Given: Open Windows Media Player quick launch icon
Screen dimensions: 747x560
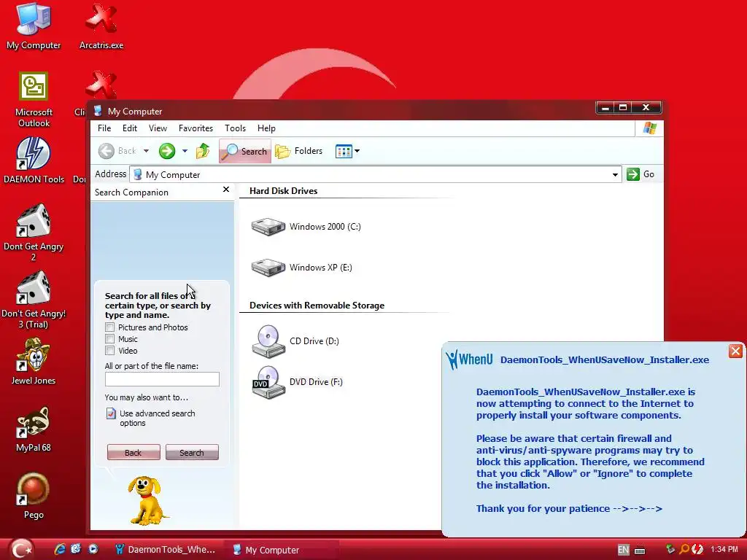Looking at the screenshot, I should (x=93, y=549).
